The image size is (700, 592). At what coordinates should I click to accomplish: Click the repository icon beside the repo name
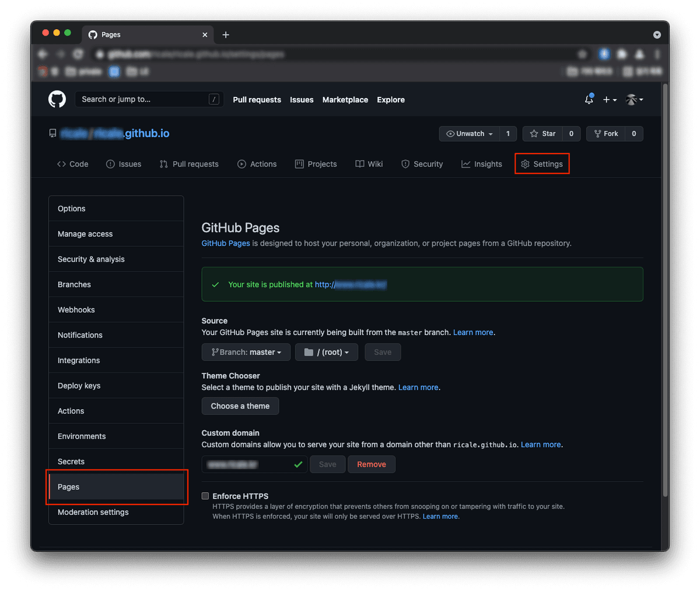pyautogui.click(x=52, y=134)
